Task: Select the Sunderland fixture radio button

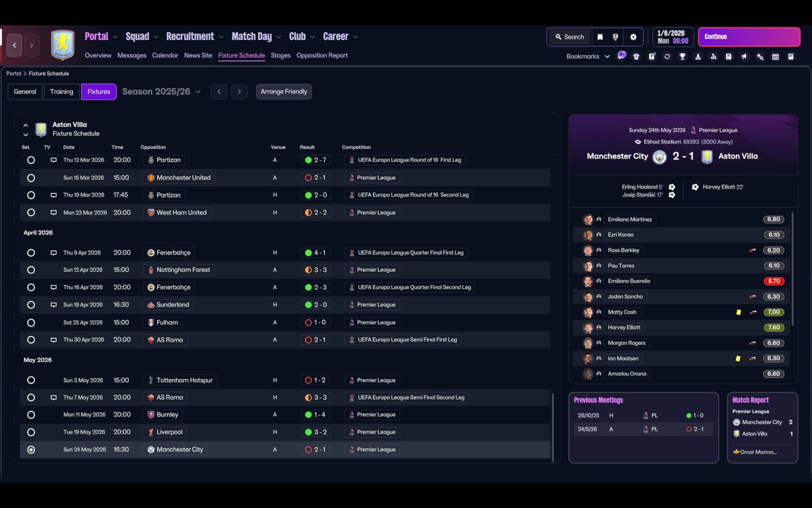Action: (x=31, y=305)
